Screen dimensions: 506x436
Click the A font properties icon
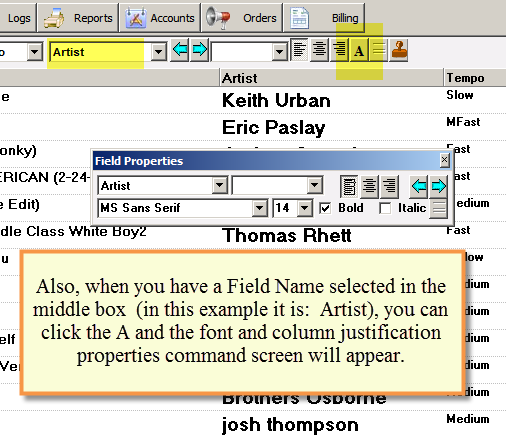(359, 50)
